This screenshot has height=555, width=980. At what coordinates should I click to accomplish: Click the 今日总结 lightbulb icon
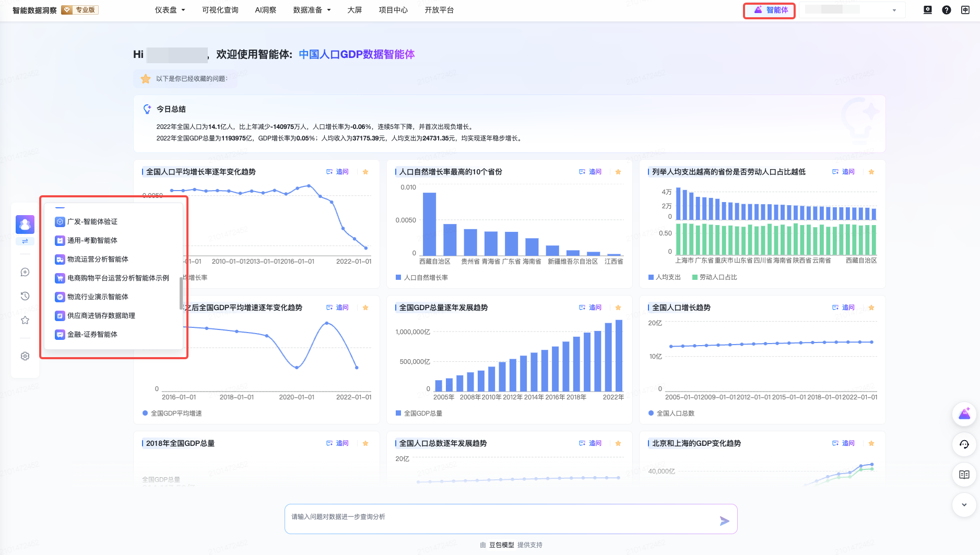pyautogui.click(x=147, y=109)
